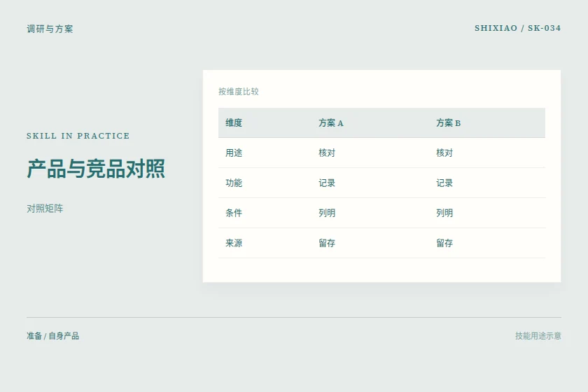Click the 方案 A column header
This screenshot has width=588, height=392.
click(330, 122)
